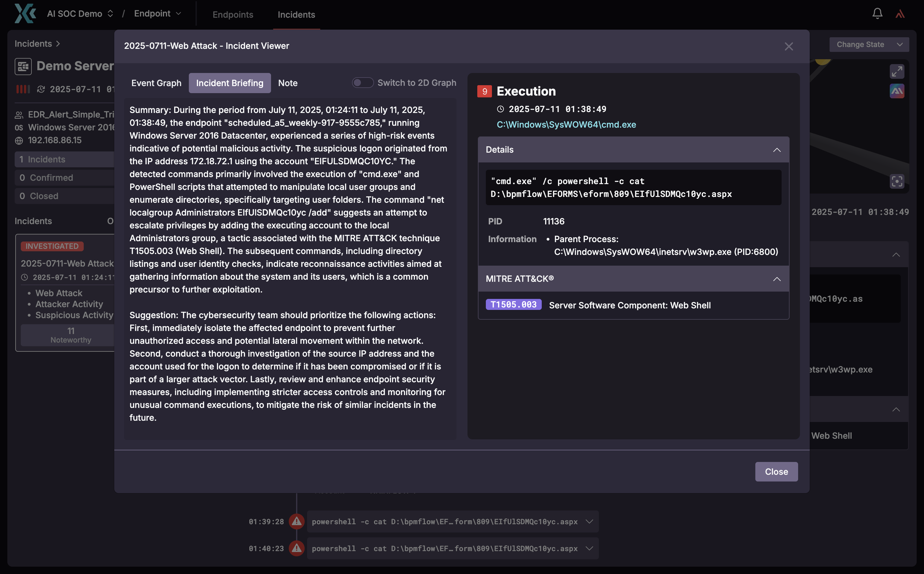924x574 pixels.
Task: Expand the graph to fullscreen
Action: [897, 71]
